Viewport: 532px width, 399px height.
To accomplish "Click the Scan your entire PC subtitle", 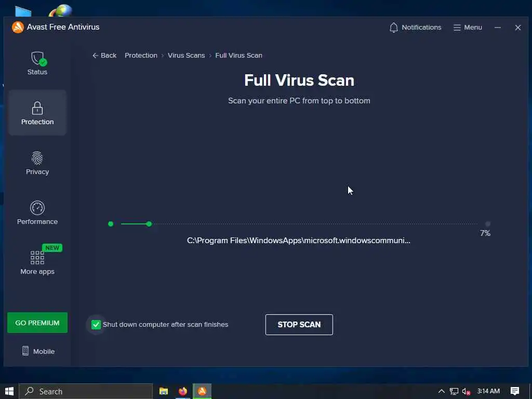I will point(299,101).
